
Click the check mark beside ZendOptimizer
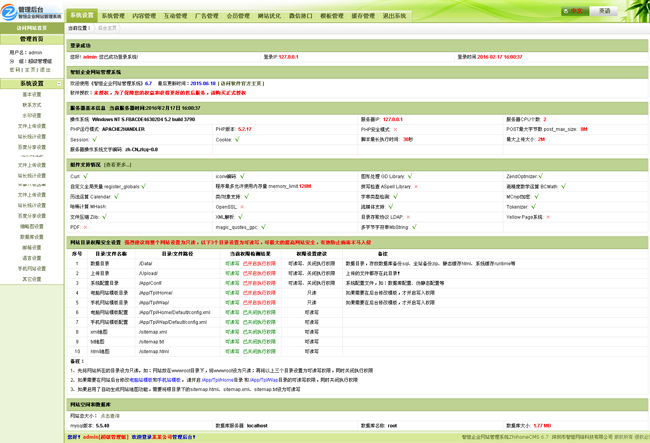tap(541, 176)
